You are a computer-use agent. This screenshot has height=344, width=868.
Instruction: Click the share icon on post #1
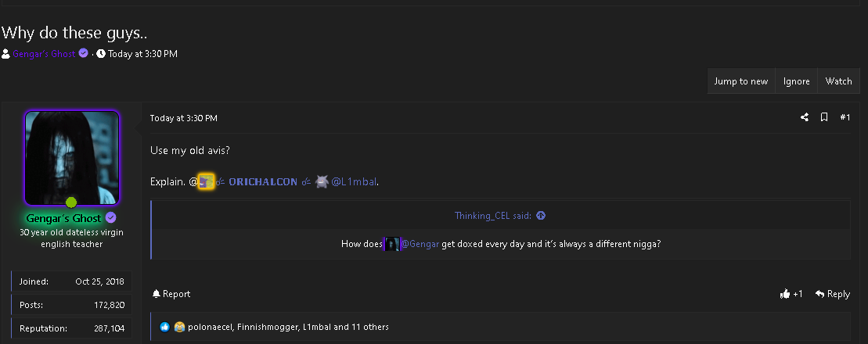pyautogui.click(x=805, y=117)
